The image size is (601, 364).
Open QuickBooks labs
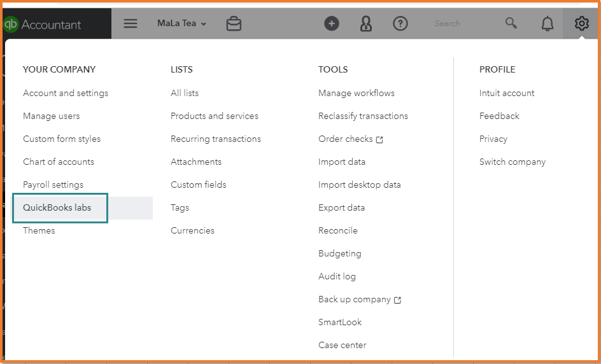tap(57, 207)
